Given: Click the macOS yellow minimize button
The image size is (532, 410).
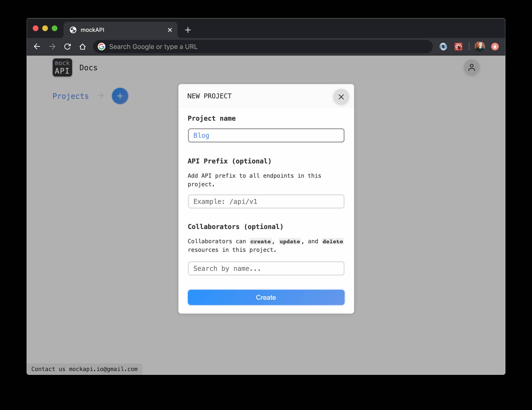Looking at the screenshot, I should (x=45, y=29).
